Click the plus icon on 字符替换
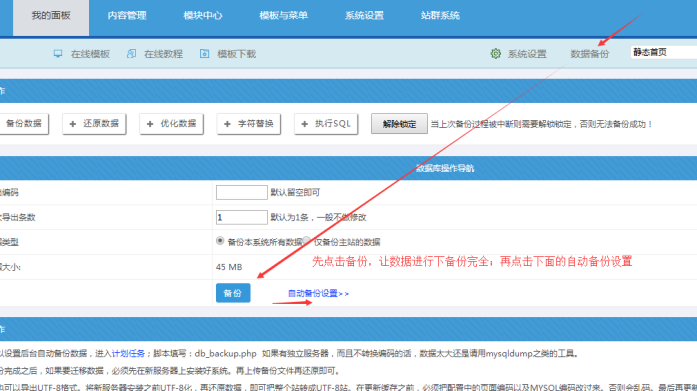The width and height of the screenshot is (697, 391). click(227, 124)
